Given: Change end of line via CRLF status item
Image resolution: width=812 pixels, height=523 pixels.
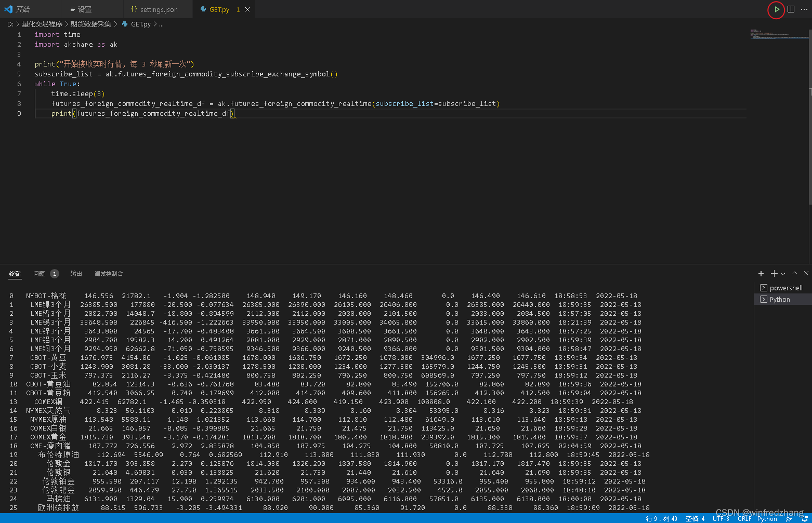Looking at the screenshot, I should coord(744,518).
